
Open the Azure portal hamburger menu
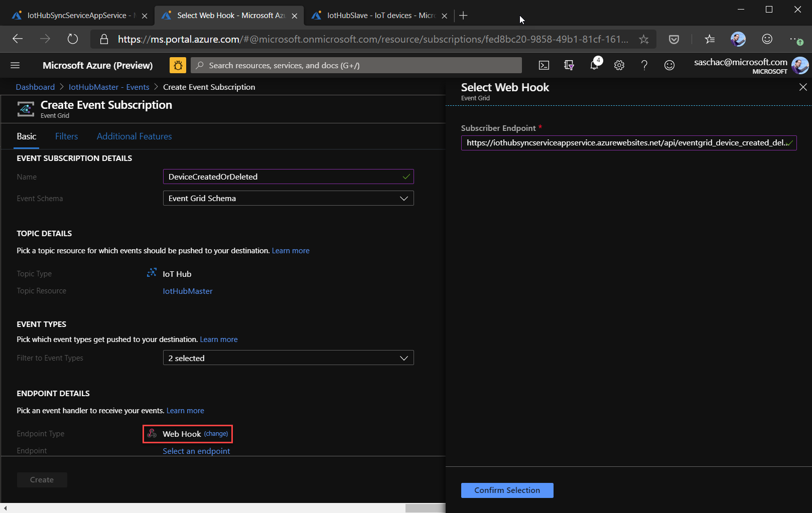[x=15, y=65]
